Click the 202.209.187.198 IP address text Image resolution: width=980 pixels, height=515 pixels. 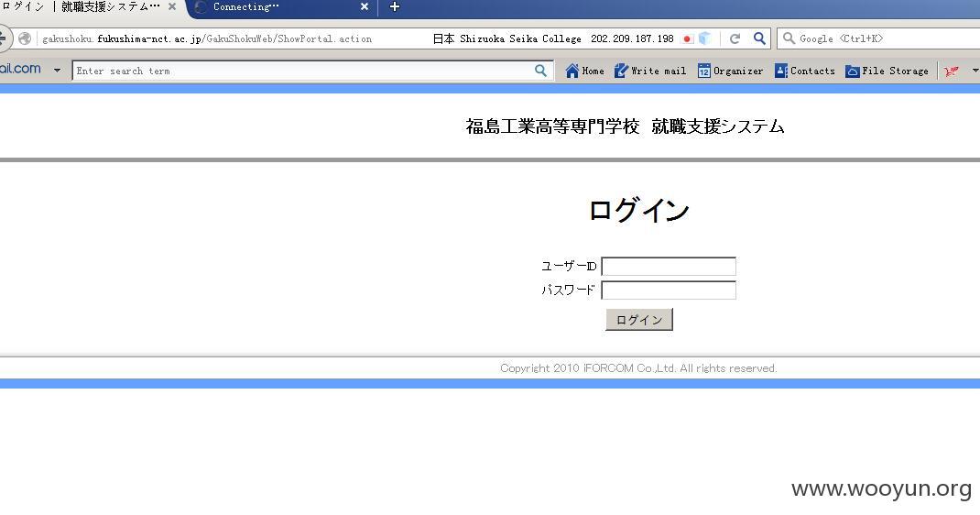632,38
